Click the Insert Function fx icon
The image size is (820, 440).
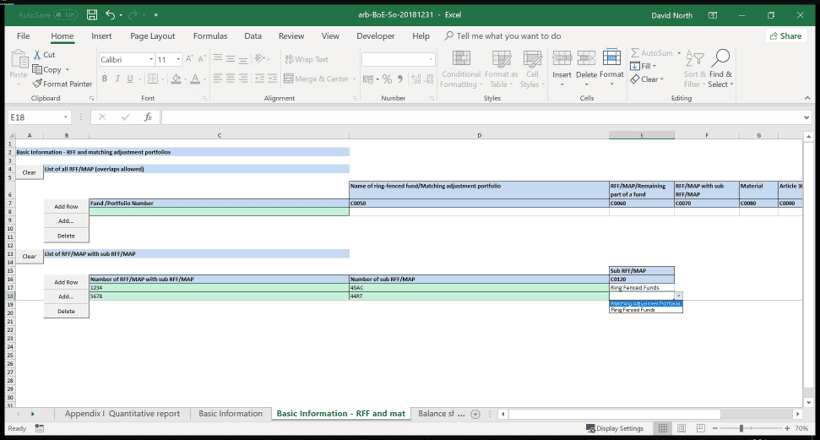point(147,117)
